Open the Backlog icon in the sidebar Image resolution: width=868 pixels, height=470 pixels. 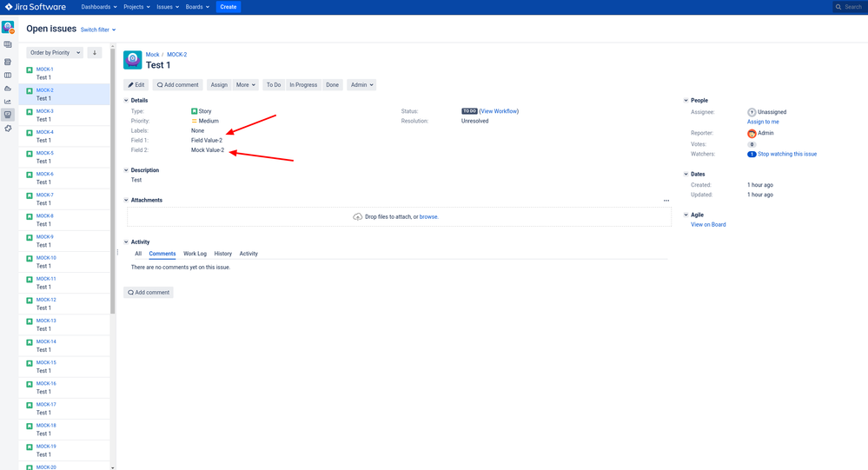coord(8,62)
